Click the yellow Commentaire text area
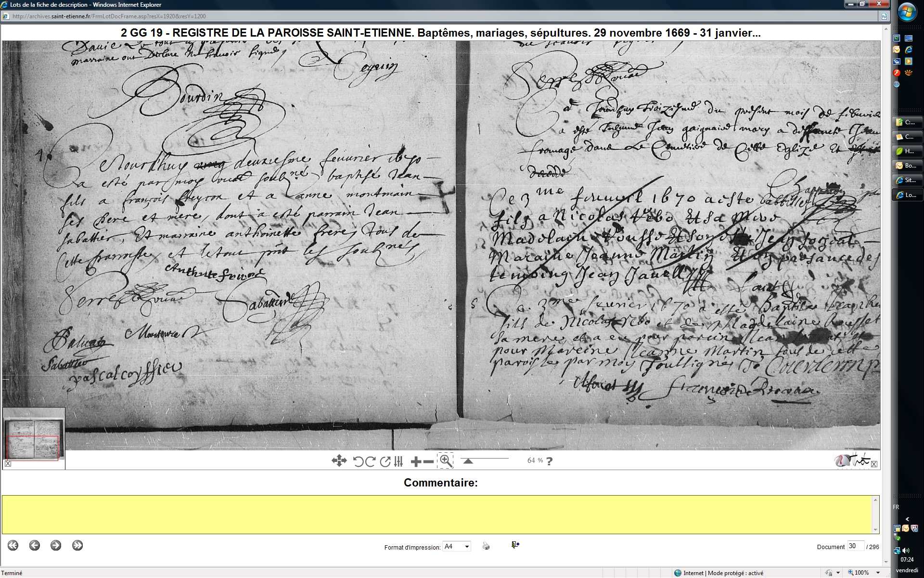The height and width of the screenshot is (578, 924). click(437, 514)
